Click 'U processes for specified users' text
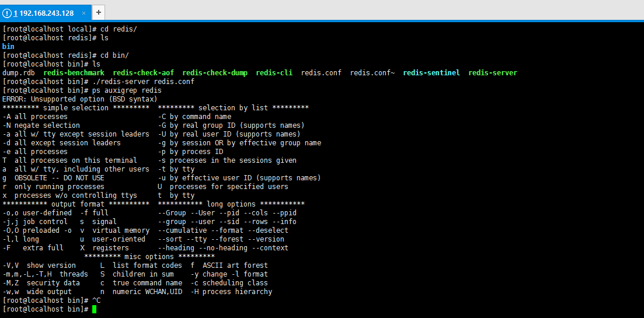644x318 pixels. point(223,186)
